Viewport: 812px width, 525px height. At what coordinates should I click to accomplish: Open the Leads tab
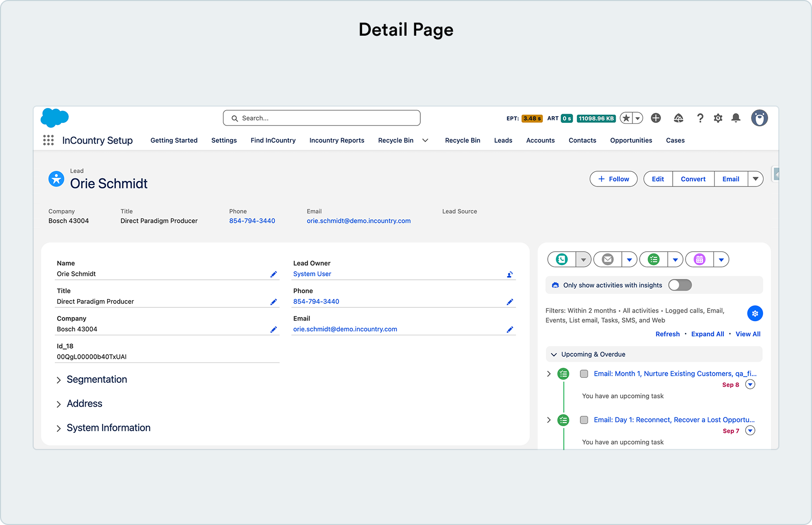click(503, 140)
